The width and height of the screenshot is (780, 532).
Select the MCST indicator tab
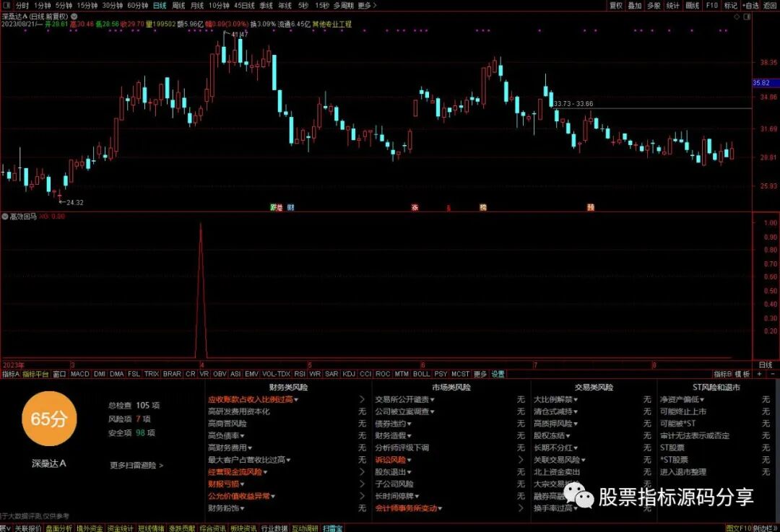[x=460, y=374]
